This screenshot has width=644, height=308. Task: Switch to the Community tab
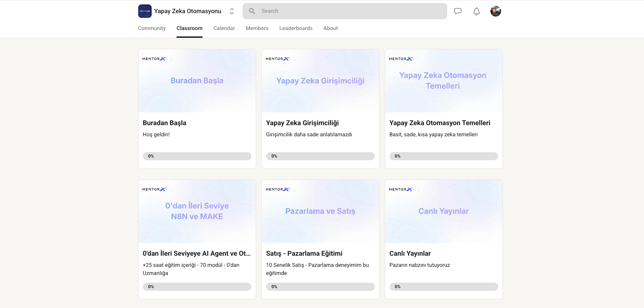click(152, 28)
